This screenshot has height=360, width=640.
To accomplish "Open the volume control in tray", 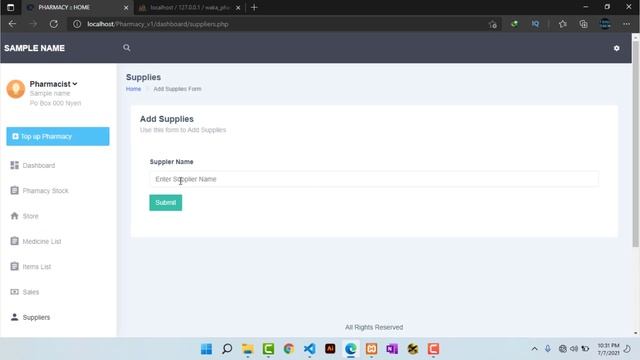I will [574, 349].
